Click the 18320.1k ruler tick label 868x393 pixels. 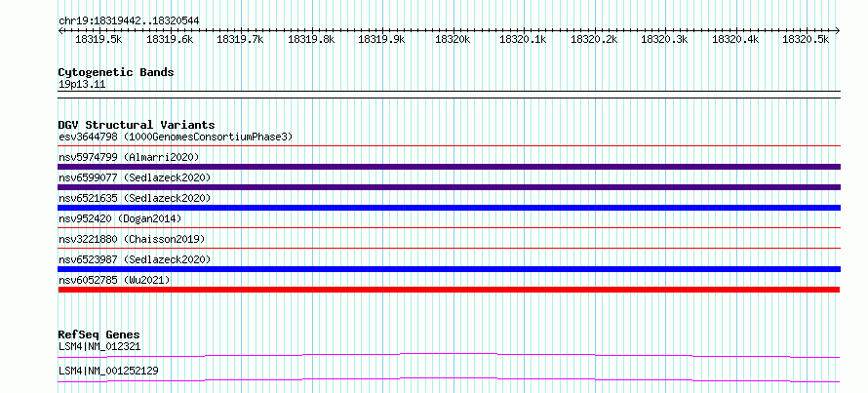click(523, 40)
